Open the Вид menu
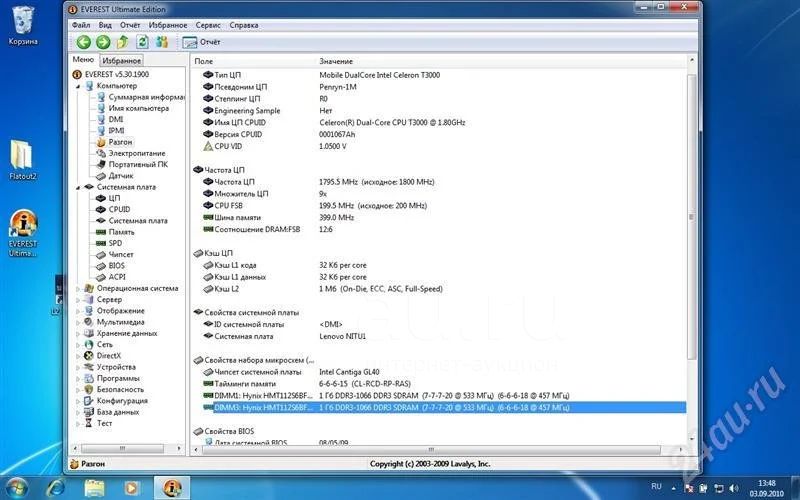The width and height of the screenshot is (800, 500). pos(105,25)
